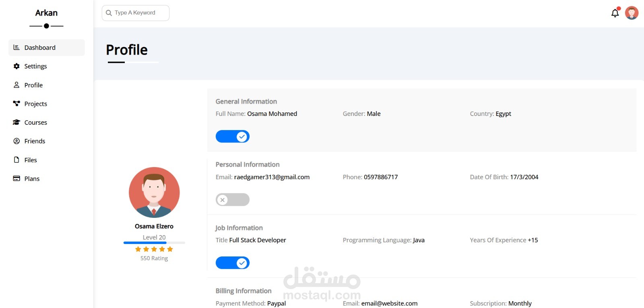Click the name Osama Elzero under avatar
This screenshot has height=308, width=644.
[154, 226]
